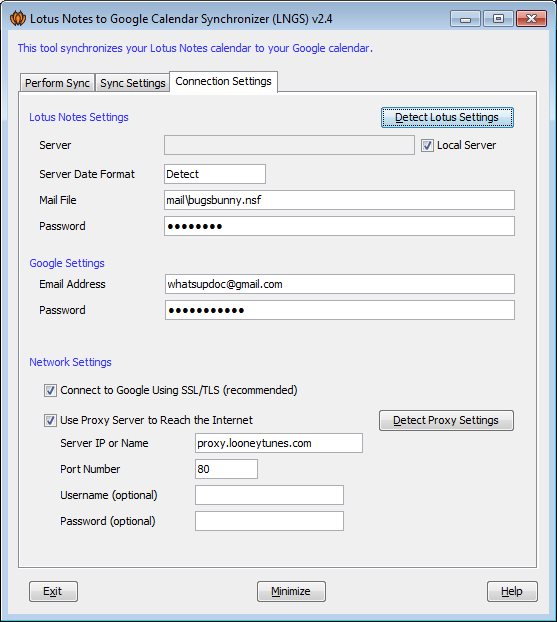Click the Email Address label

[x=72, y=284]
